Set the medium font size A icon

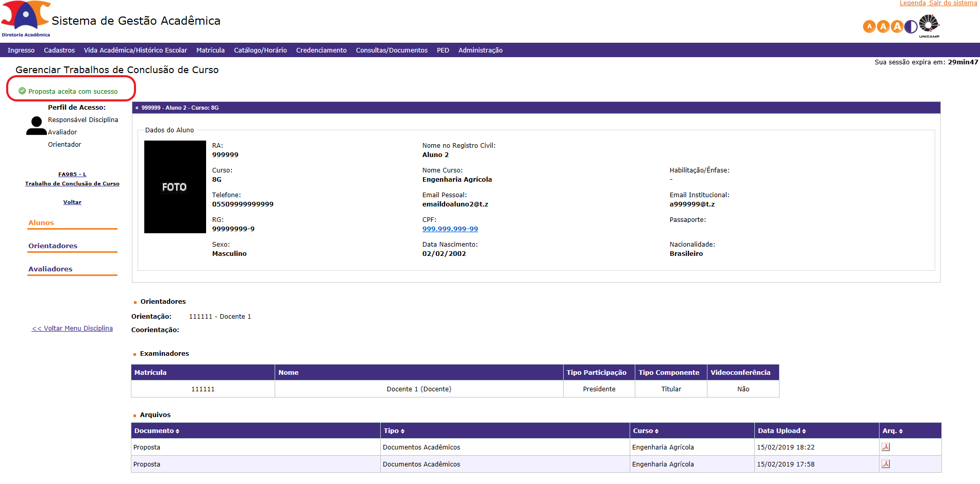(883, 26)
